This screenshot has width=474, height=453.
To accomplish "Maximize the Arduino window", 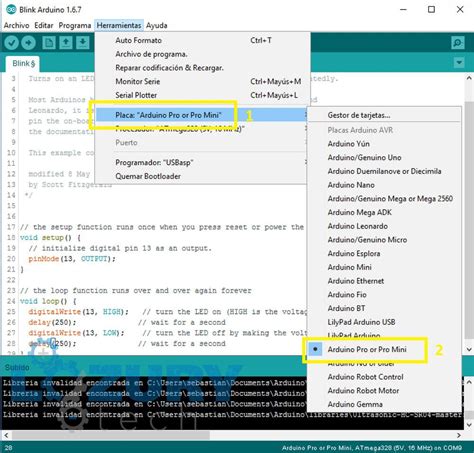I will (x=431, y=9).
